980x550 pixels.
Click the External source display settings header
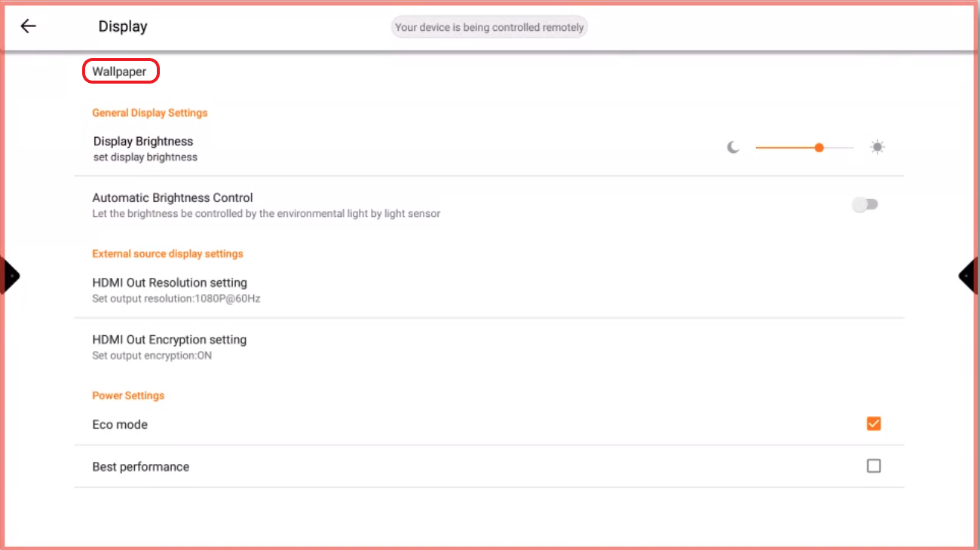pos(167,254)
